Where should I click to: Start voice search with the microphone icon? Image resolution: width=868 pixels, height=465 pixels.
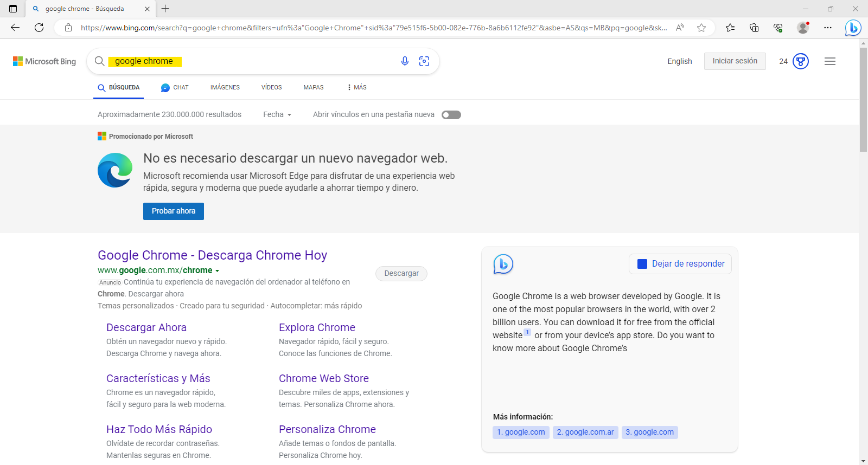point(405,61)
